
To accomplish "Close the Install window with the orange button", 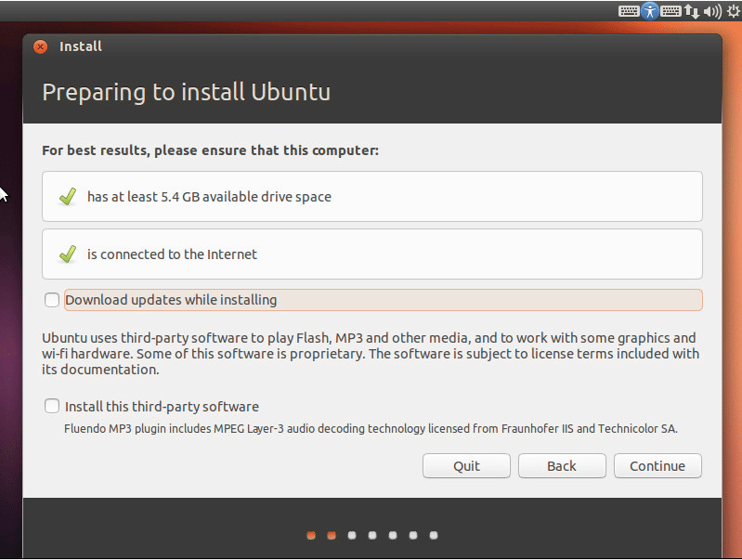I will [x=41, y=46].
